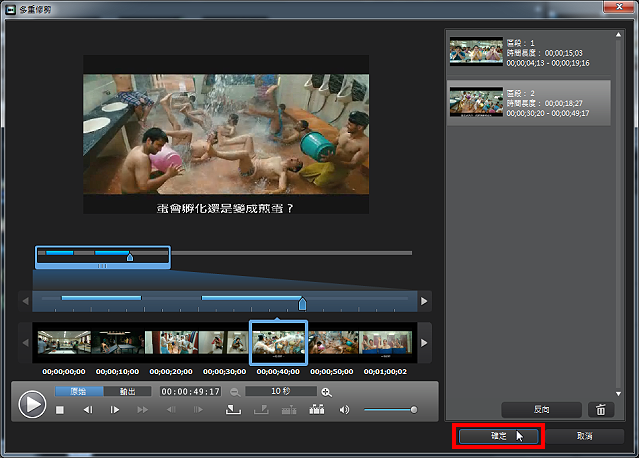Click the fast forward icon
Screen dimensions: 639x458
point(143,410)
